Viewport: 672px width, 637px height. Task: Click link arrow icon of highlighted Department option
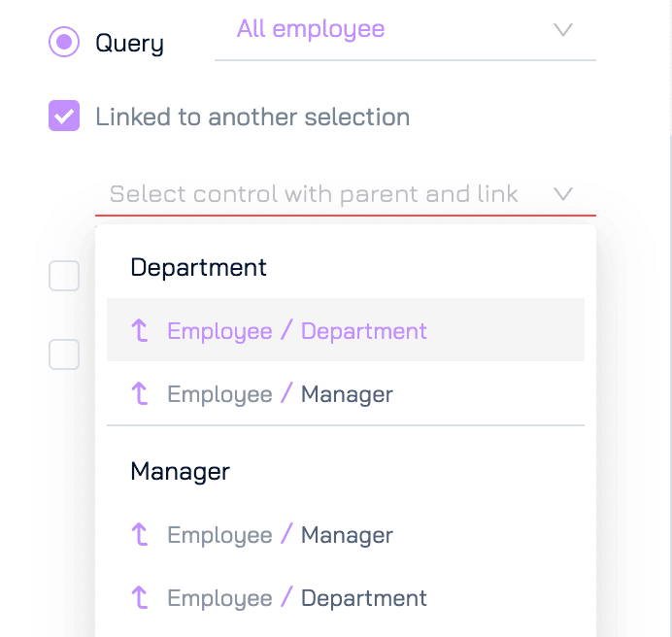point(139,330)
